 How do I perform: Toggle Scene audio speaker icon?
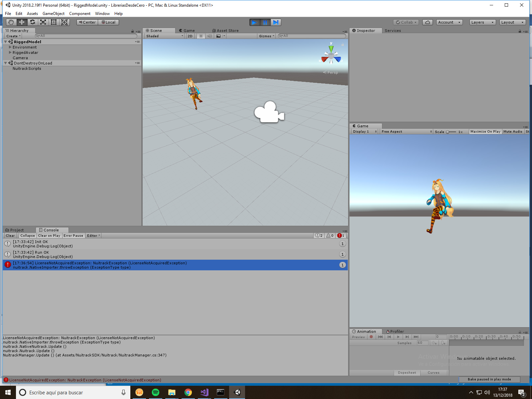click(x=209, y=36)
